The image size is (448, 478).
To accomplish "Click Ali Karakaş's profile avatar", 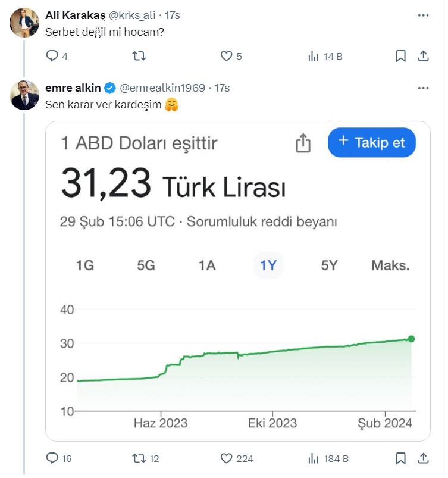I will point(25,23).
